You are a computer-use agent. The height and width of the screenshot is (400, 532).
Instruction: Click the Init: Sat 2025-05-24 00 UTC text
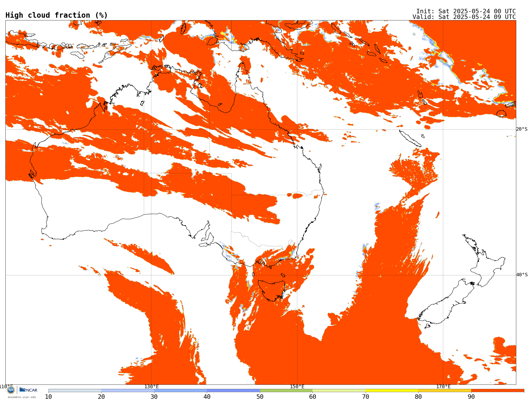point(466,11)
